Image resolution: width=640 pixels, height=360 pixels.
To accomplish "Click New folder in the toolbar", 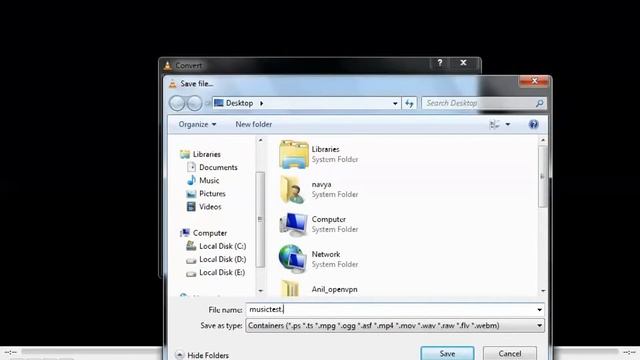I will [253, 124].
